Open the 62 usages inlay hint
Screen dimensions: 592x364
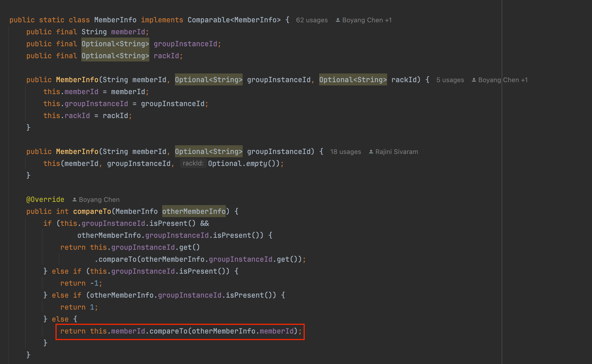tap(312, 20)
